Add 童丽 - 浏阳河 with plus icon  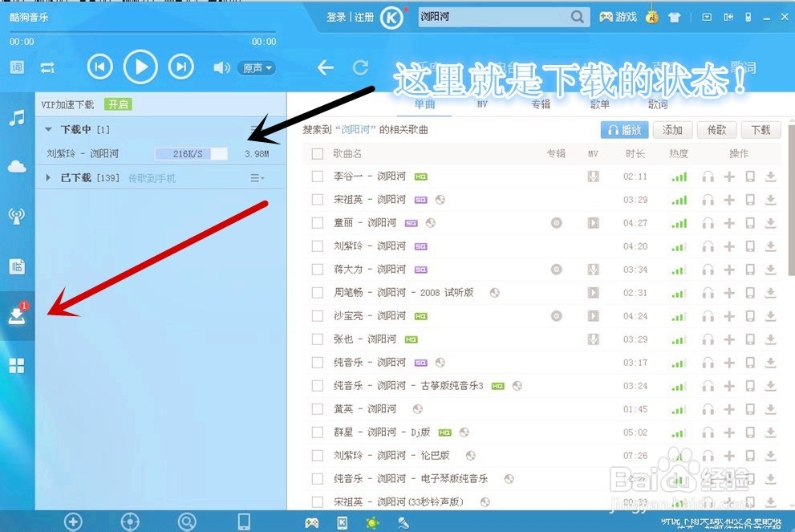(x=729, y=222)
